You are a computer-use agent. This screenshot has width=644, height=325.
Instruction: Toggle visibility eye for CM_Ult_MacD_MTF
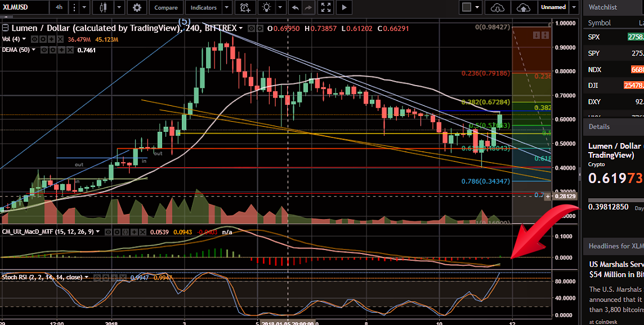click(x=108, y=232)
